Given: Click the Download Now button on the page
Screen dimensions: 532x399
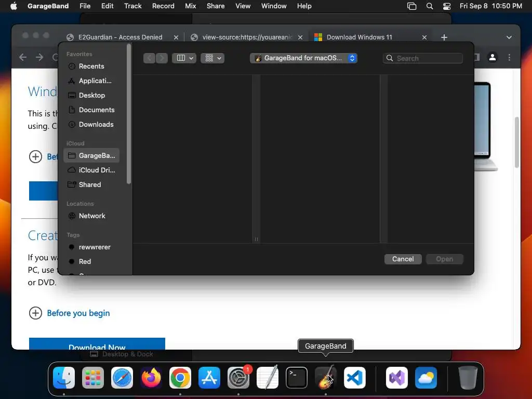Looking at the screenshot, I should 97,344.
